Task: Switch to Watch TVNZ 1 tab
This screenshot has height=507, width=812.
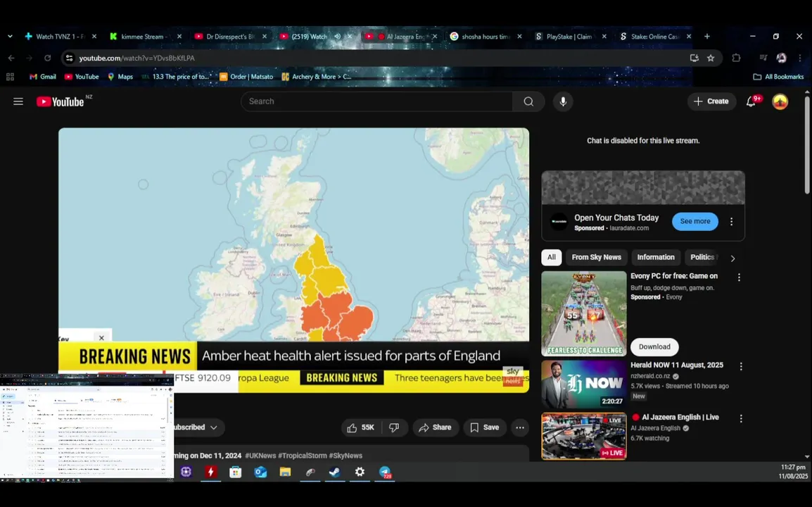Action: [61, 37]
